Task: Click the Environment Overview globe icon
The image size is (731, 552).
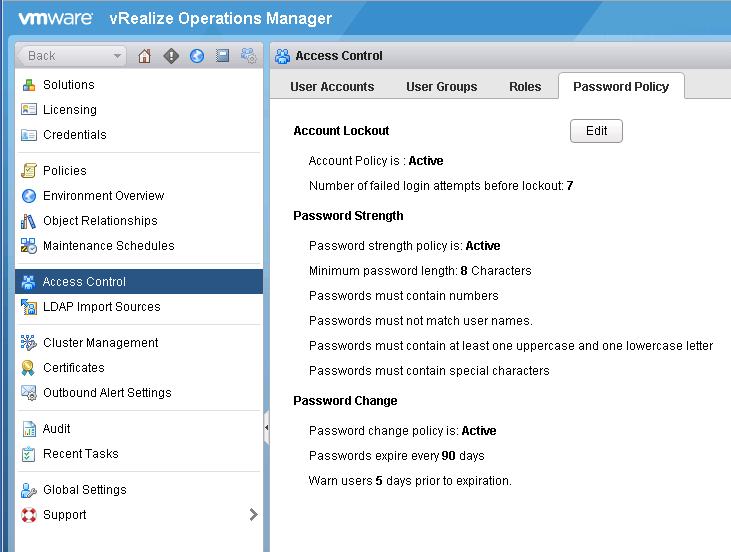Action: tap(29, 196)
